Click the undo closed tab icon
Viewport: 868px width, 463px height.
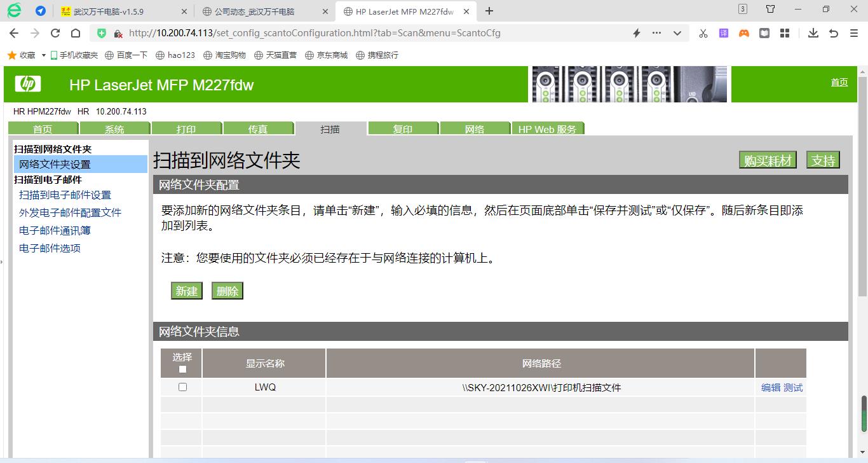(834, 33)
